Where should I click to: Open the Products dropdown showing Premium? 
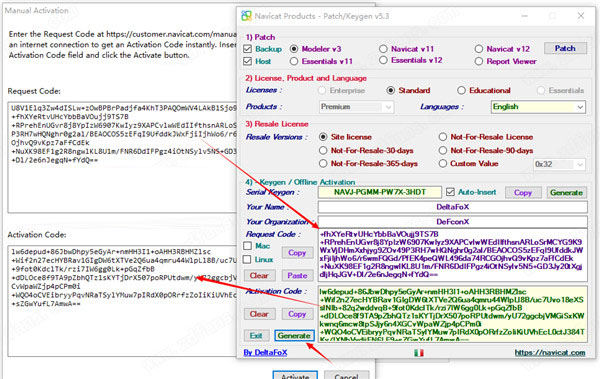[x=356, y=107]
